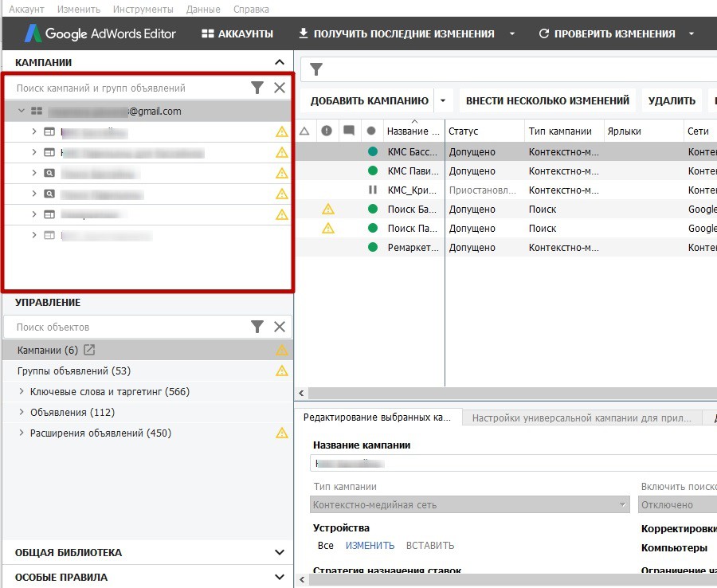Click the Название кампании text field
717x588 pixels.
pyautogui.click(x=513, y=464)
